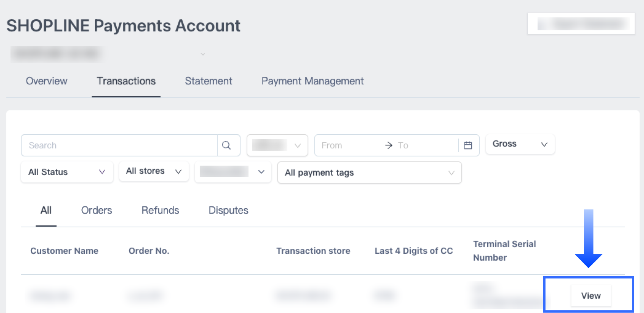644x313 pixels.
Task: Open the All Status dropdown
Action: (67, 172)
